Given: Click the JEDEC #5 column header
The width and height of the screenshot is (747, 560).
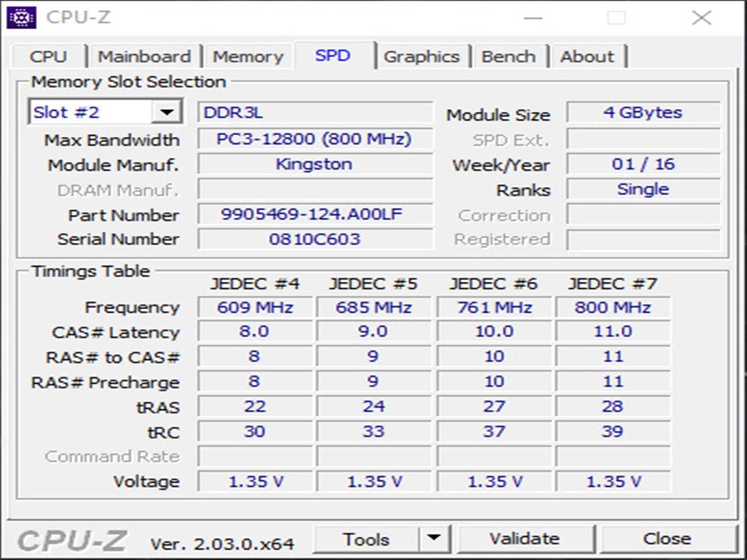Looking at the screenshot, I should click(x=373, y=283).
